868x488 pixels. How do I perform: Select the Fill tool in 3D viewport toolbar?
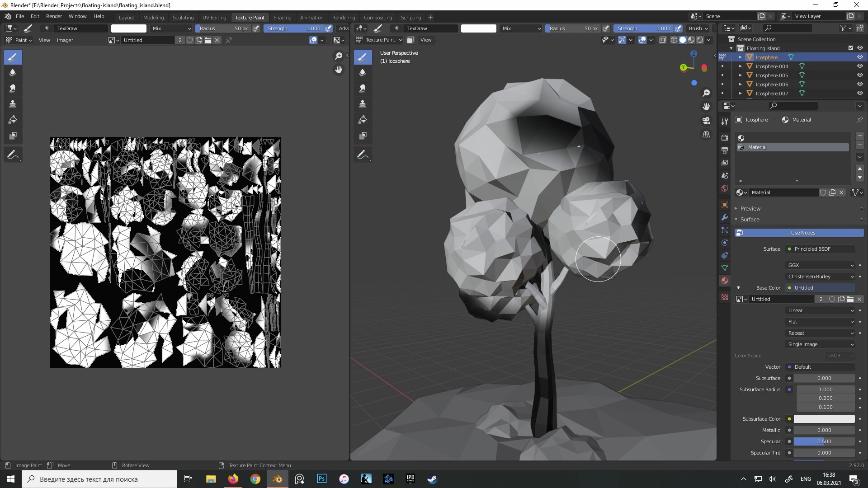(363, 120)
